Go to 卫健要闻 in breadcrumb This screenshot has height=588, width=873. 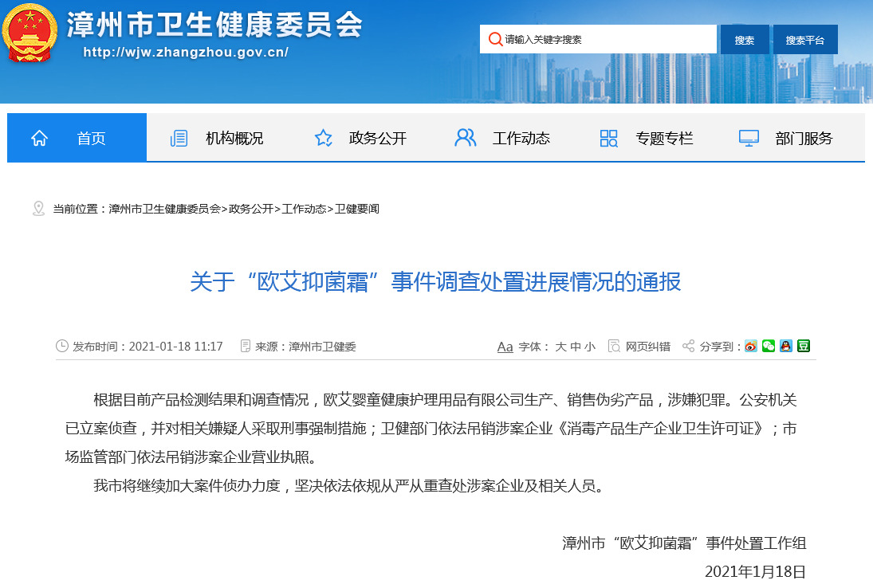[x=357, y=209]
